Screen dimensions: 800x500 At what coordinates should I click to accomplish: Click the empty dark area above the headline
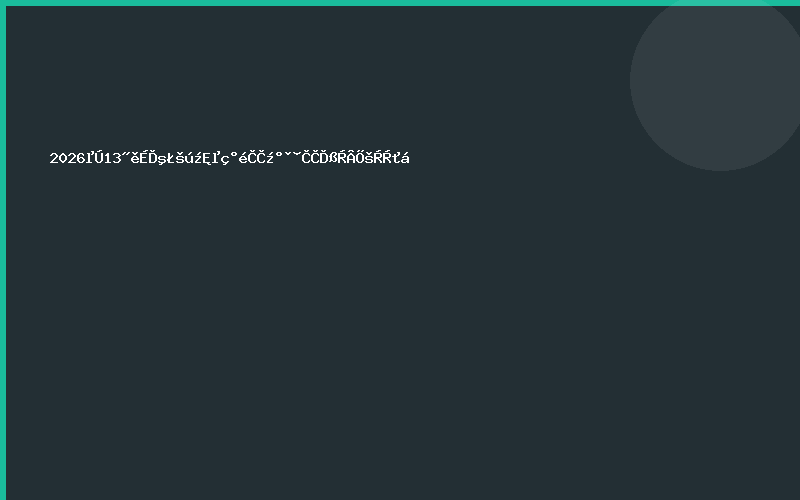pos(300,80)
